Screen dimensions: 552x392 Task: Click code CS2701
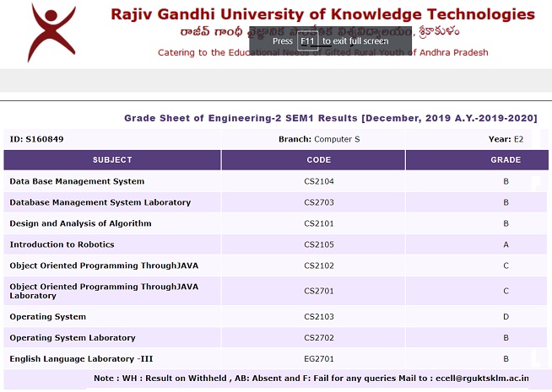click(319, 291)
